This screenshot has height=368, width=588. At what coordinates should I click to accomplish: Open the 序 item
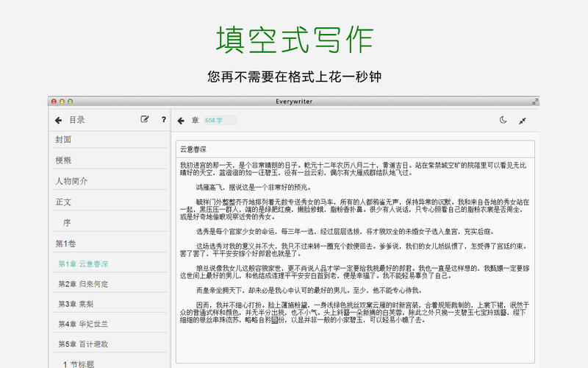pyautogui.click(x=110, y=223)
